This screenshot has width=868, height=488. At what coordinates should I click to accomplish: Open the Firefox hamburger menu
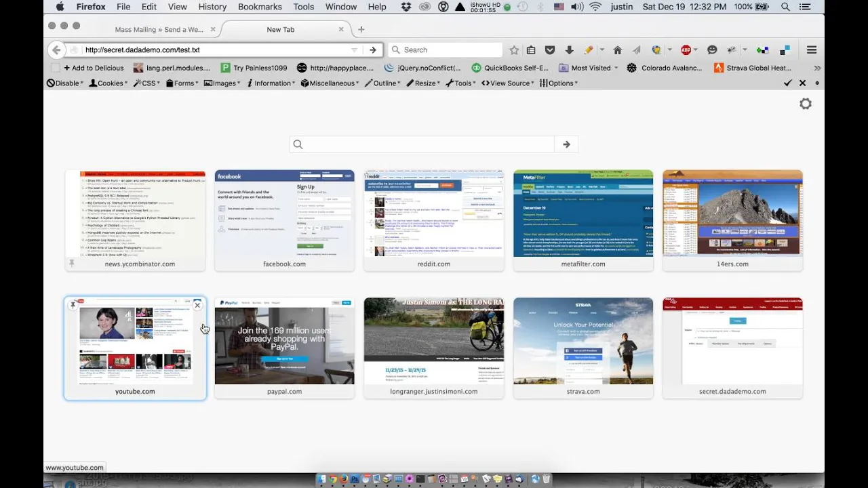point(811,49)
